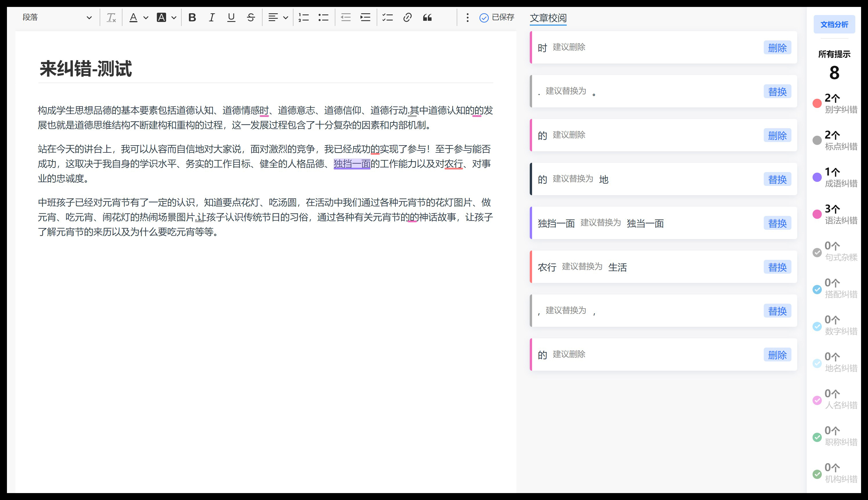Insert a hyperlink
This screenshot has height=500, width=868.
coord(407,18)
